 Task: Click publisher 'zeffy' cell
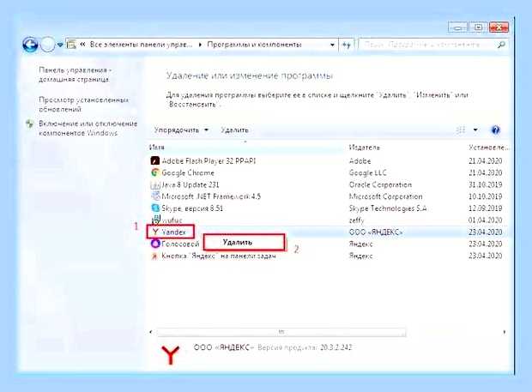pos(356,220)
